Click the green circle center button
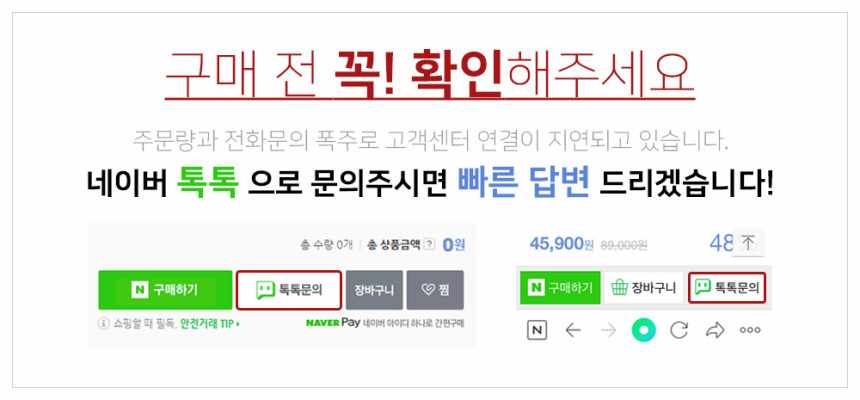This screenshot has width=860, height=400. coord(643,330)
